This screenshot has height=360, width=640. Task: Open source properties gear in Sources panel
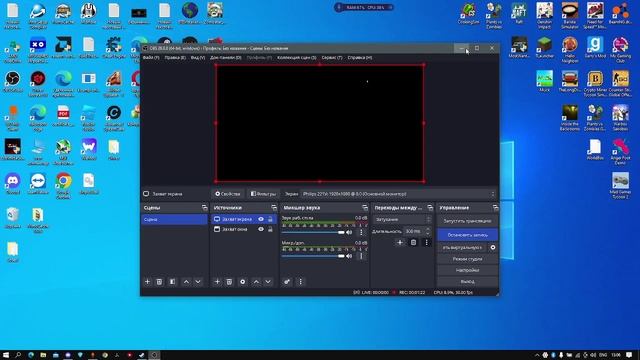(242, 282)
